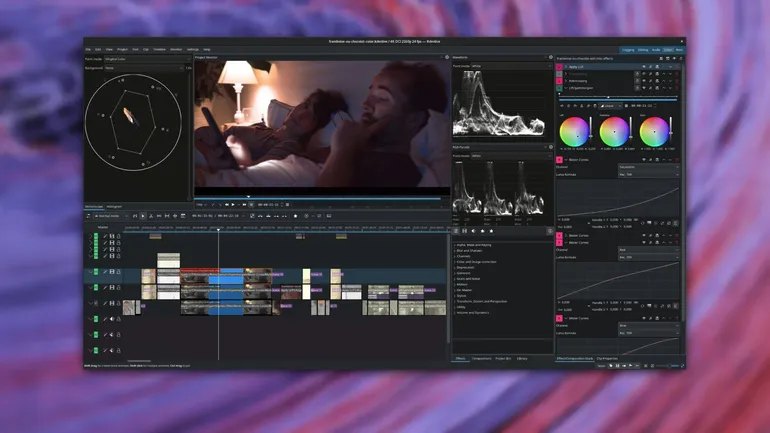The height and width of the screenshot is (433, 770).
Task: Toggle visibility eye of Saturation Bezier Curves
Action: coord(644,160)
